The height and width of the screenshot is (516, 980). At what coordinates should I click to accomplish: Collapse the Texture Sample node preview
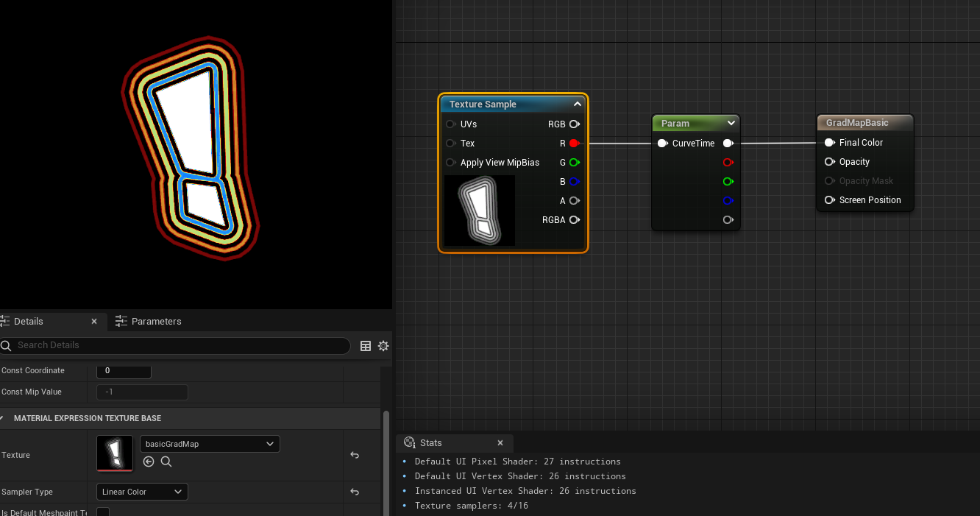578,105
